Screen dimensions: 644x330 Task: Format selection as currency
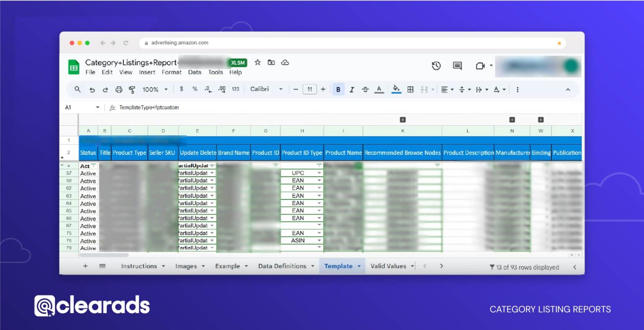(x=181, y=89)
